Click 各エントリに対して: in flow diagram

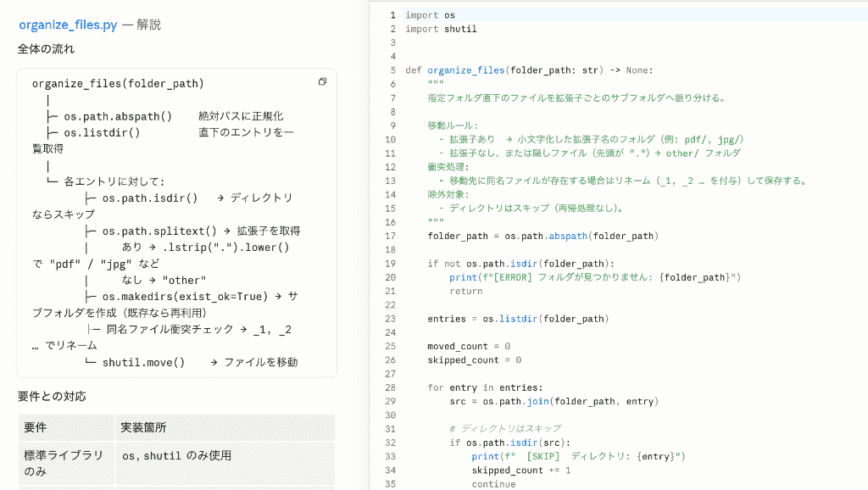coord(114,181)
